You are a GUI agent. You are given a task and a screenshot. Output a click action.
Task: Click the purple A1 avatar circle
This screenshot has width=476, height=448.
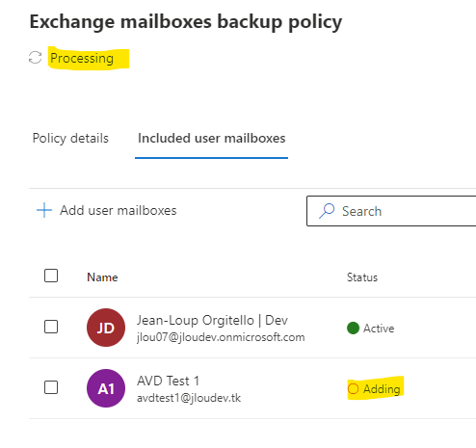(x=106, y=388)
